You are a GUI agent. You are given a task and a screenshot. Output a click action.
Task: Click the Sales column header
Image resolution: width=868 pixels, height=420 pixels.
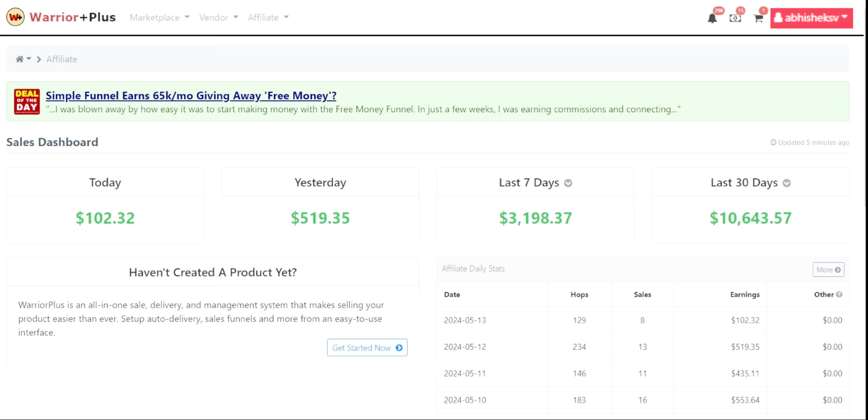643,294
